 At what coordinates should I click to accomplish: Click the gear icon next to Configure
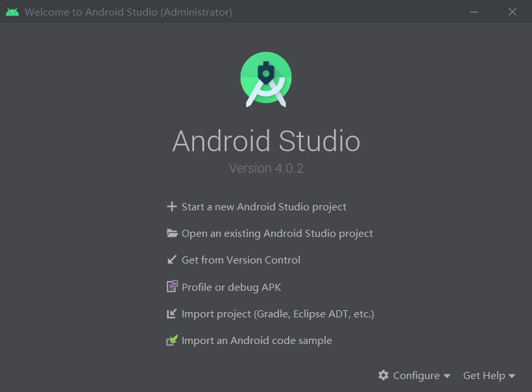[384, 375]
